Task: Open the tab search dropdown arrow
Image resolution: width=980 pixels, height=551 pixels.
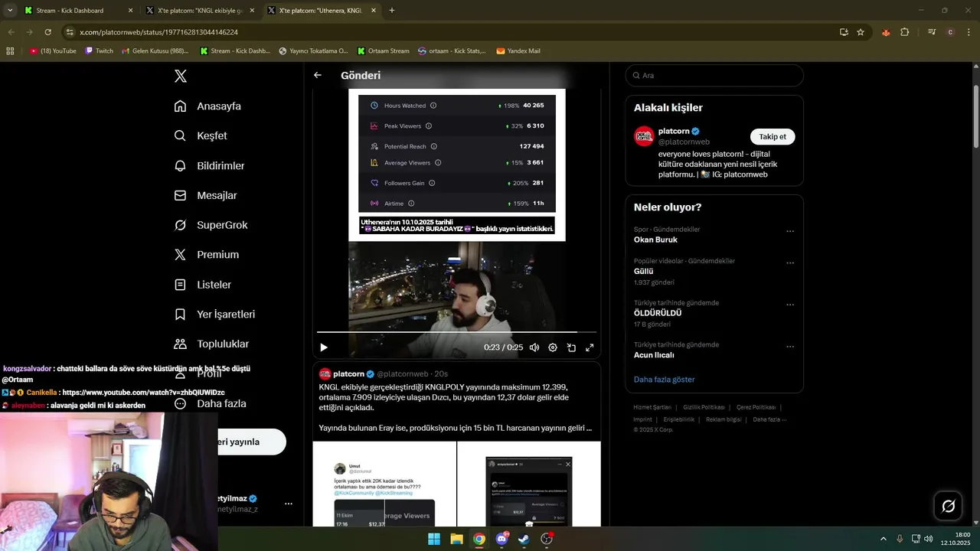Action: 10,11
